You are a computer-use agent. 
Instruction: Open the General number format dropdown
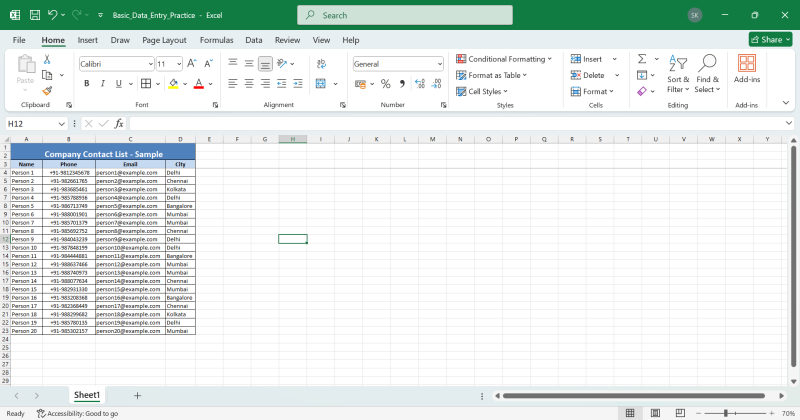point(440,64)
